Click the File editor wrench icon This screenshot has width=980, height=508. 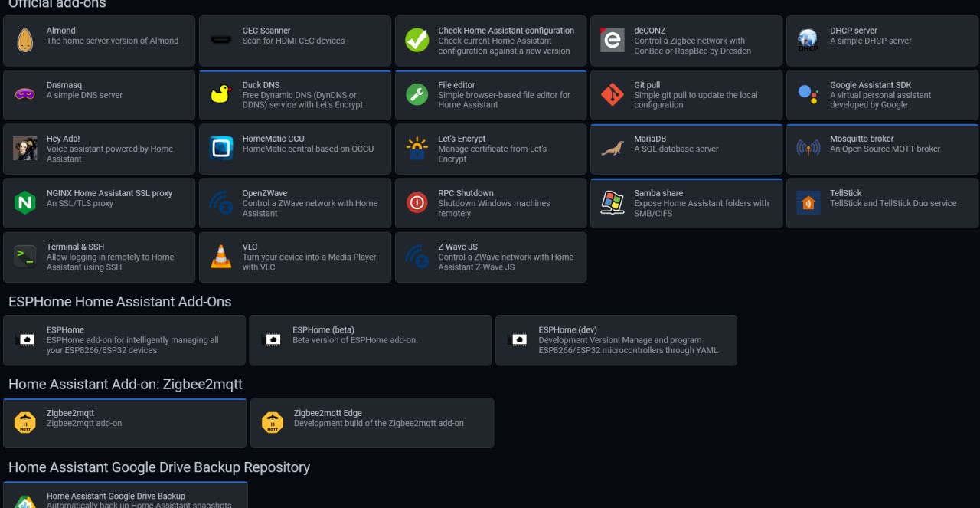click(x=417, y=94)
